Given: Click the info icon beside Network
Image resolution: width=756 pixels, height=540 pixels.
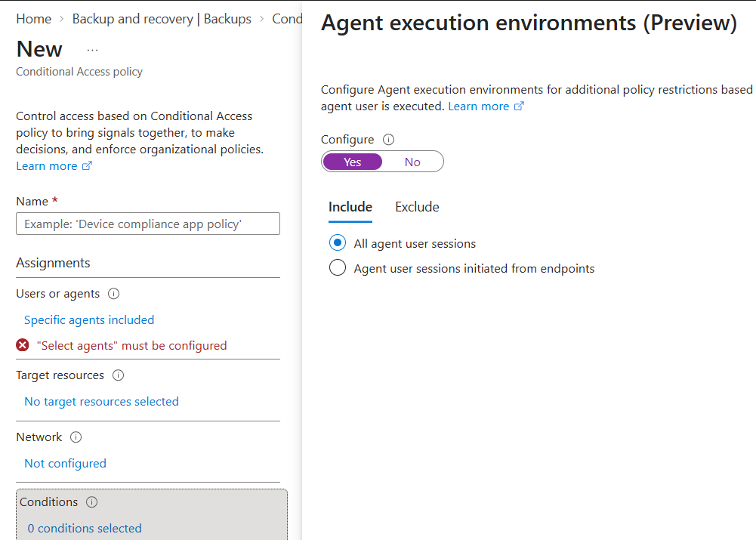Looking at the screenshot, I should 76,437.
